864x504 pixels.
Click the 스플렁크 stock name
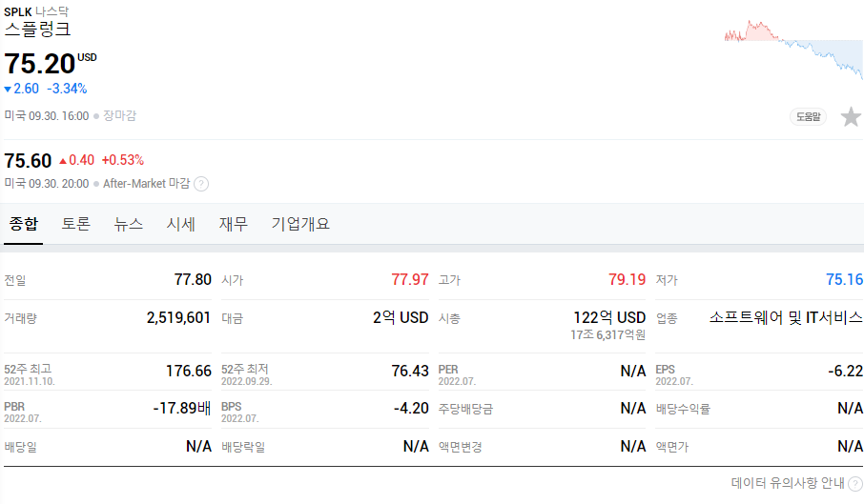[x=37, y=30]
